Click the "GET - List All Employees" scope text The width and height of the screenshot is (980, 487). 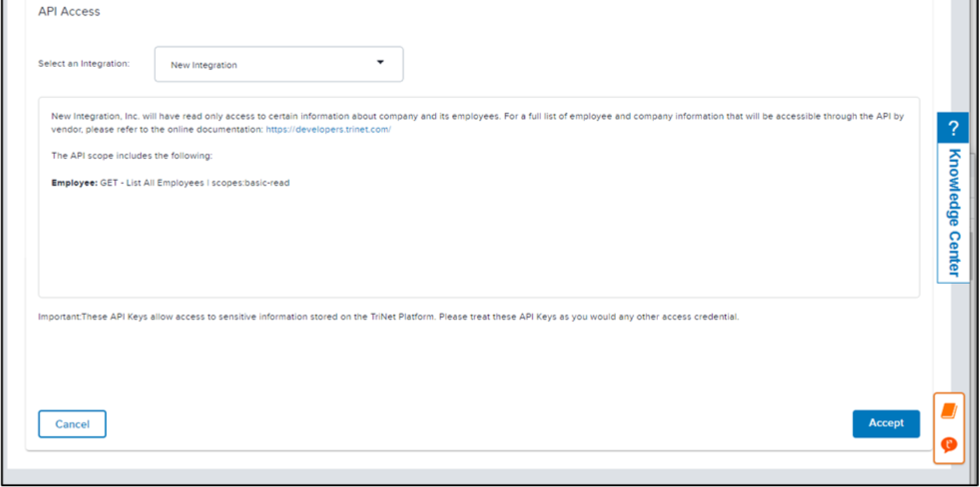coord(152,183)
